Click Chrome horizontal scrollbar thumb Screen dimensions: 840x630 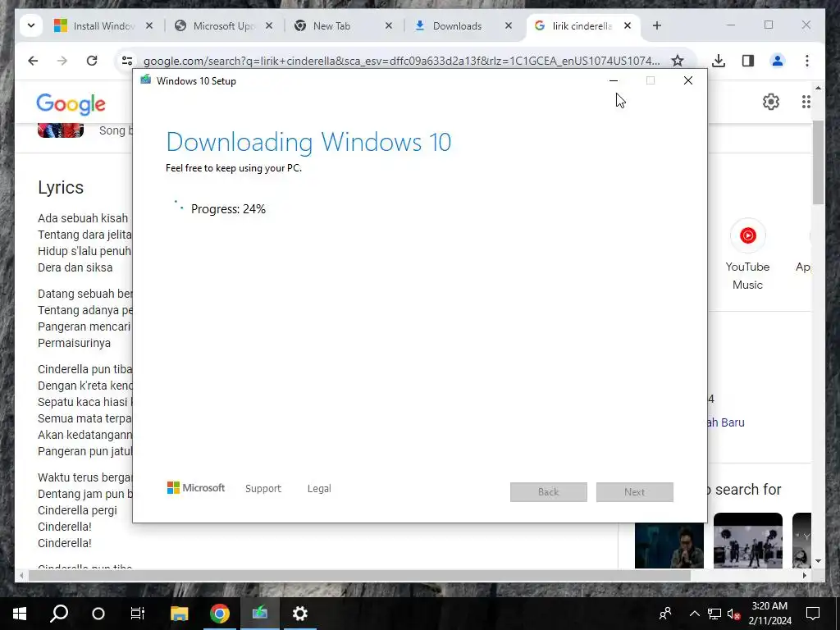tap(359, 575)
